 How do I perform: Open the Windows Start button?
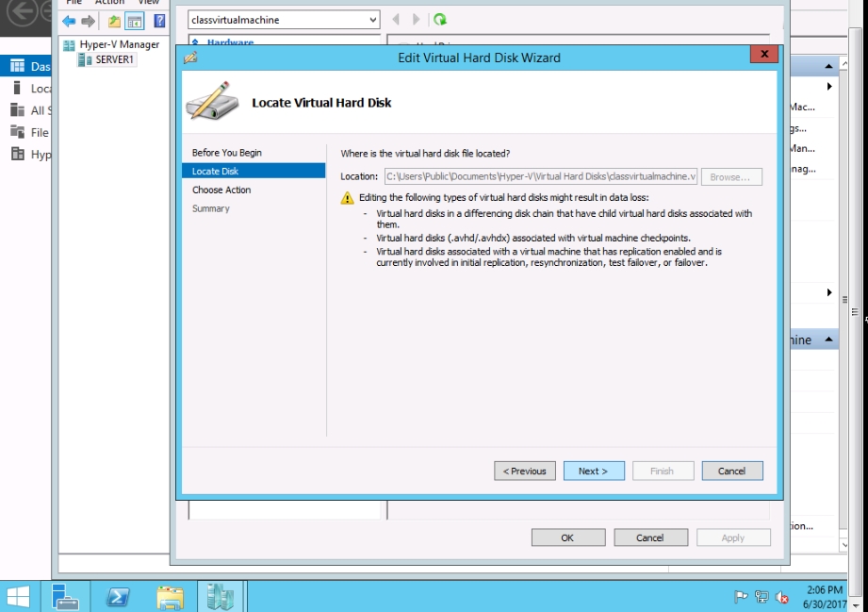pyautogui.click(x=18, y=597)
